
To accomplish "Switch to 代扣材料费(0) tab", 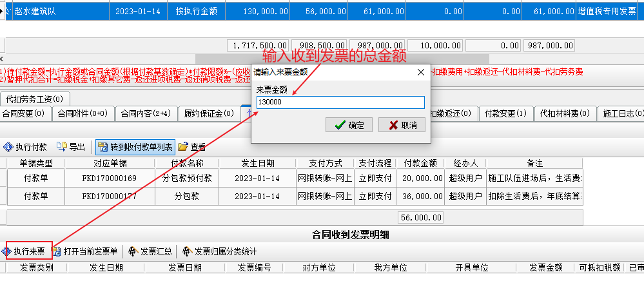I will 565,114.
